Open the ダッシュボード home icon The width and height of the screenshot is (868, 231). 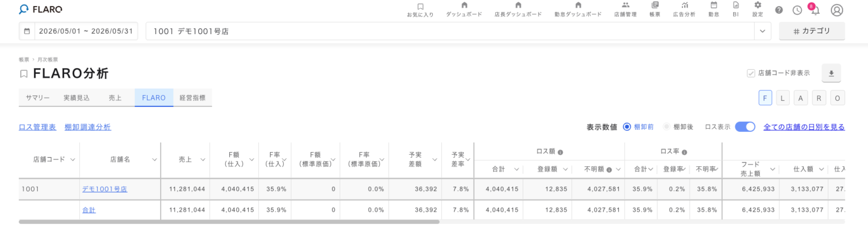464,5
